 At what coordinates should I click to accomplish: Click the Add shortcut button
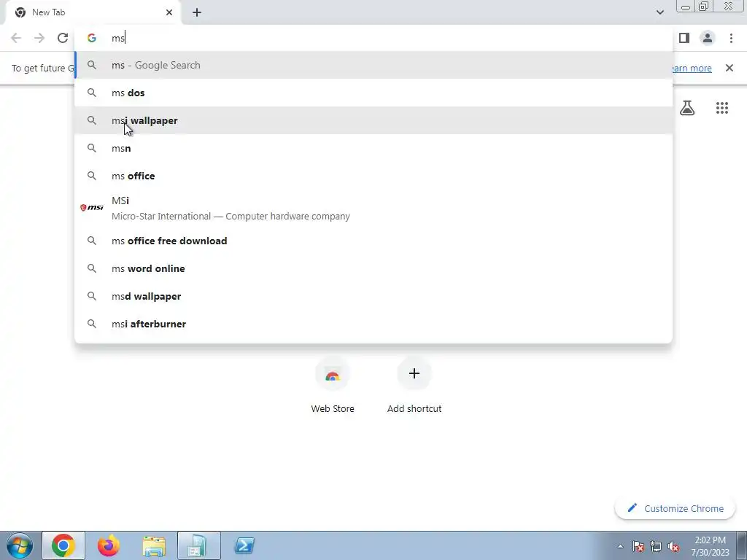pyautogui.click(x=414, y=385)
